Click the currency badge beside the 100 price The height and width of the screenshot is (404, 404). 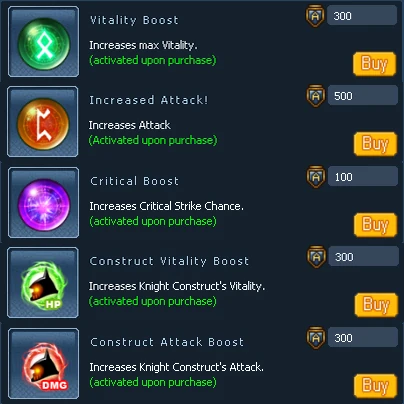[x=316, y=177]
